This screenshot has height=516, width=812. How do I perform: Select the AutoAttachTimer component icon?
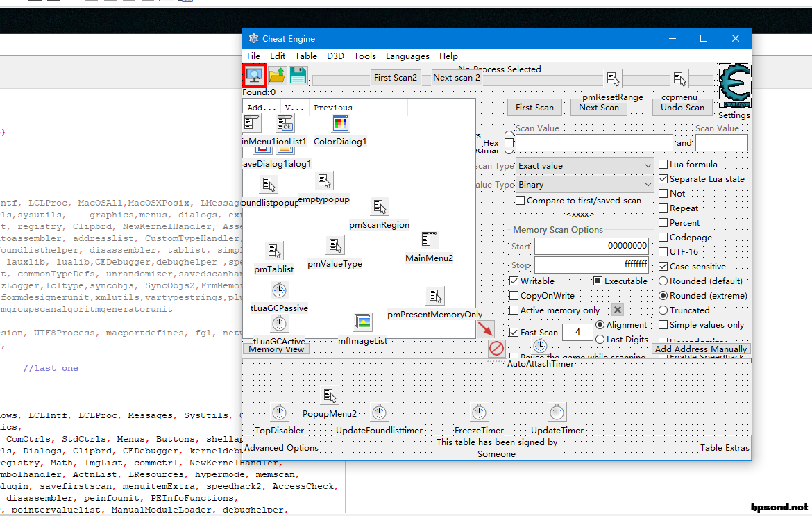[540, 346]
